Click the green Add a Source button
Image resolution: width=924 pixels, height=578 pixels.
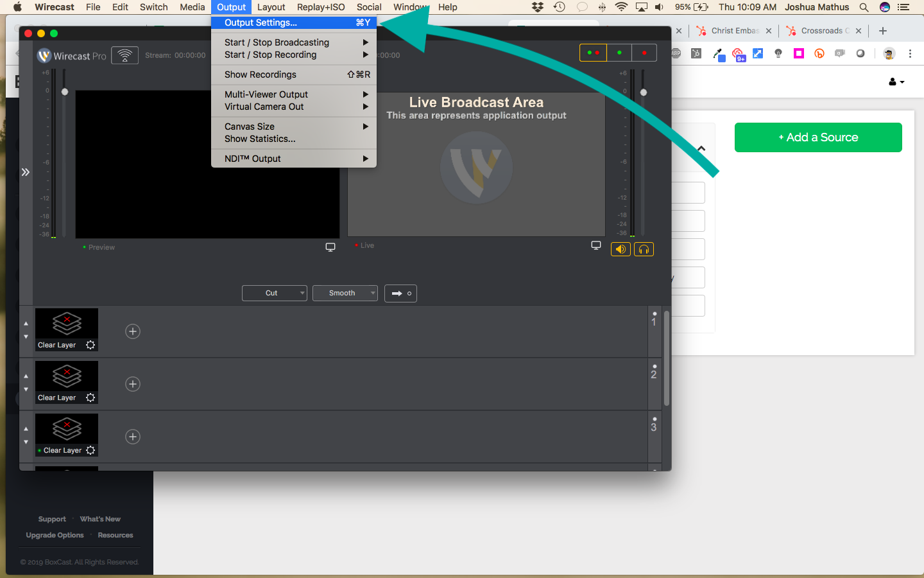pos(818,137)
